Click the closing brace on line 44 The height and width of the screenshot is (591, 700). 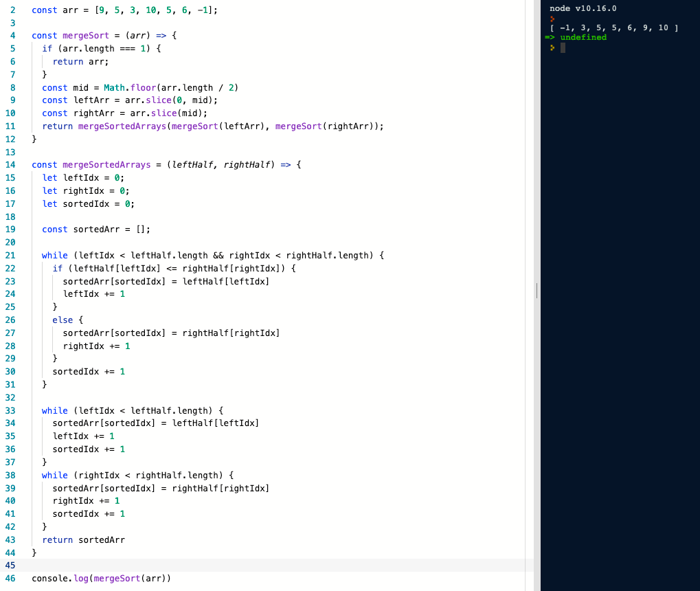pyautogui.click(x=34, y=553)
